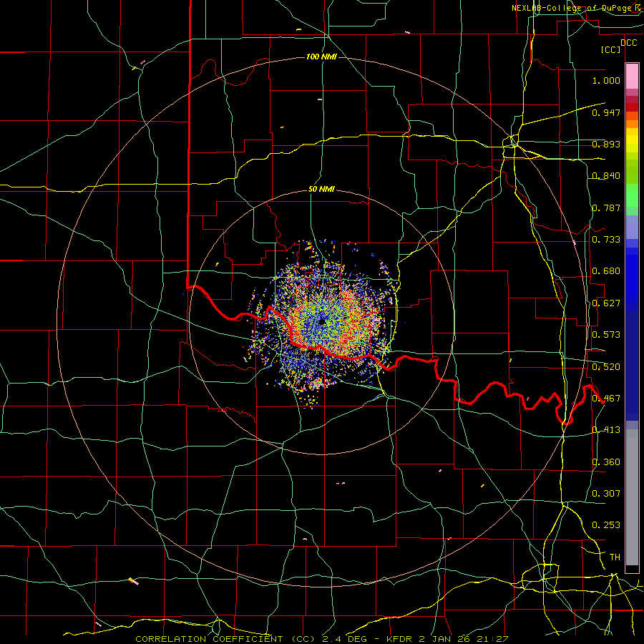Click the 0.787 scale value
This screenshot has height=644, width=644.
coord(606,208)
